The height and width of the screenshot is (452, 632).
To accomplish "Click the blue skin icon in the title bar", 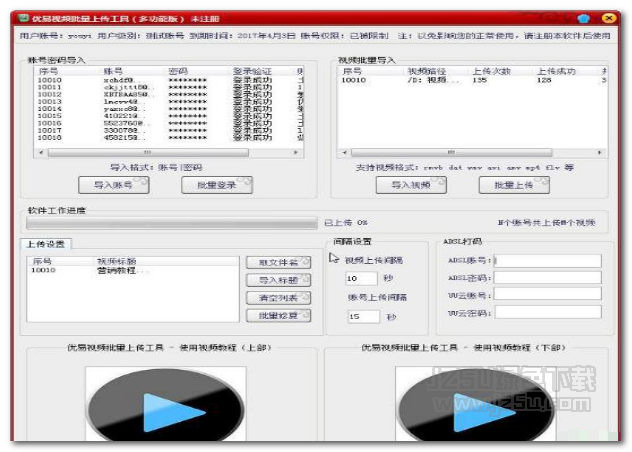I will pos(584,19).
